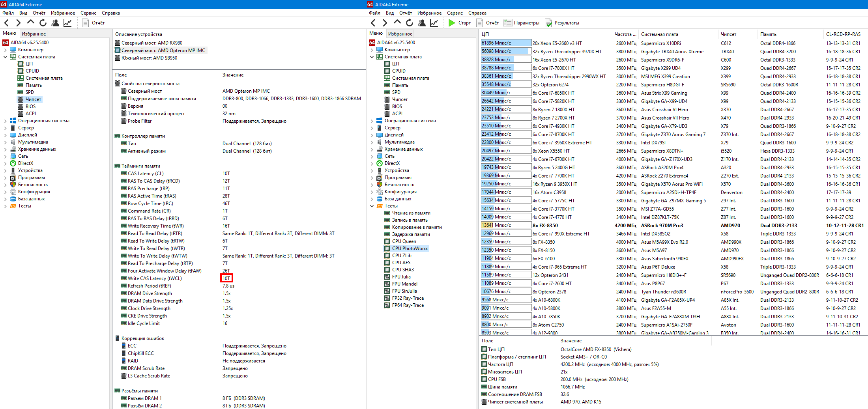Click Отчёт toolbar button in left window
The width and height of the screenshot is (868, 409).
94,23
